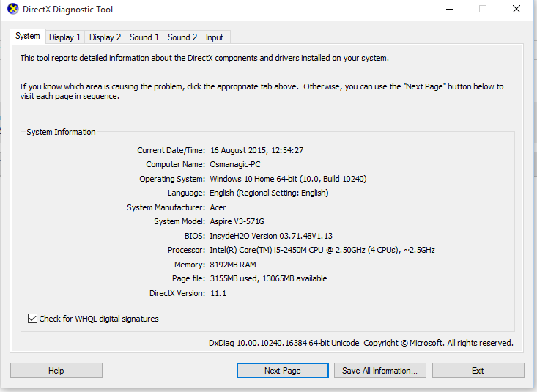
Task: Click the 'Processor:' label
Action: 186,250
